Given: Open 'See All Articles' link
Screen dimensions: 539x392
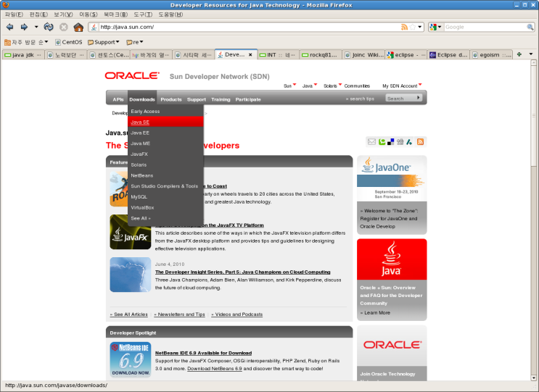Looking at the screenshot, I should pyautogui.click(x=129, y=314).
